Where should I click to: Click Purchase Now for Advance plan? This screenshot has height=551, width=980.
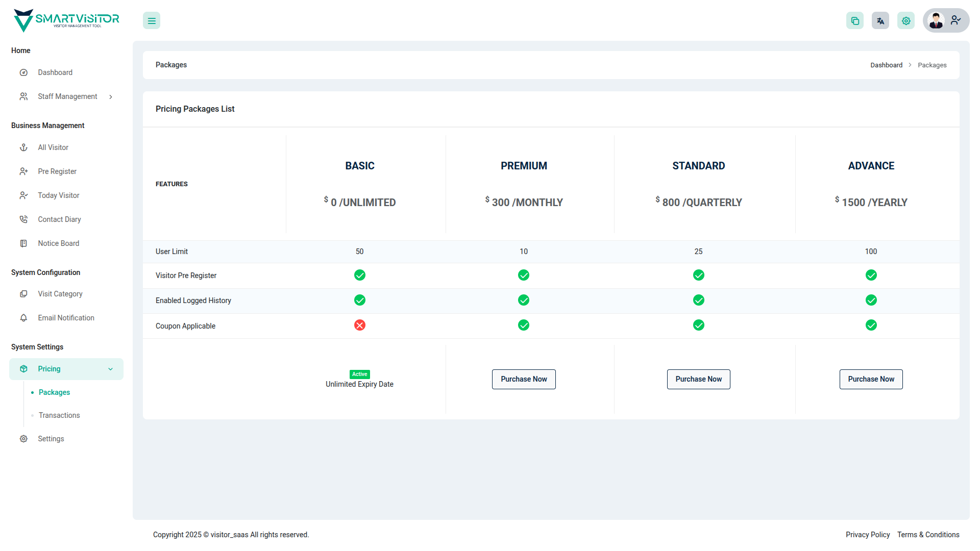pyautogui.click(x=871, y=379)
